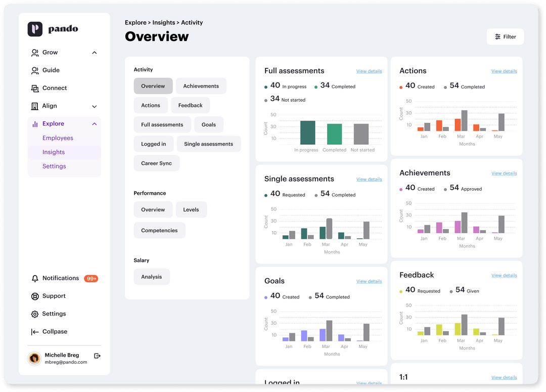Expand the Grow section chevron

point(94,52)
